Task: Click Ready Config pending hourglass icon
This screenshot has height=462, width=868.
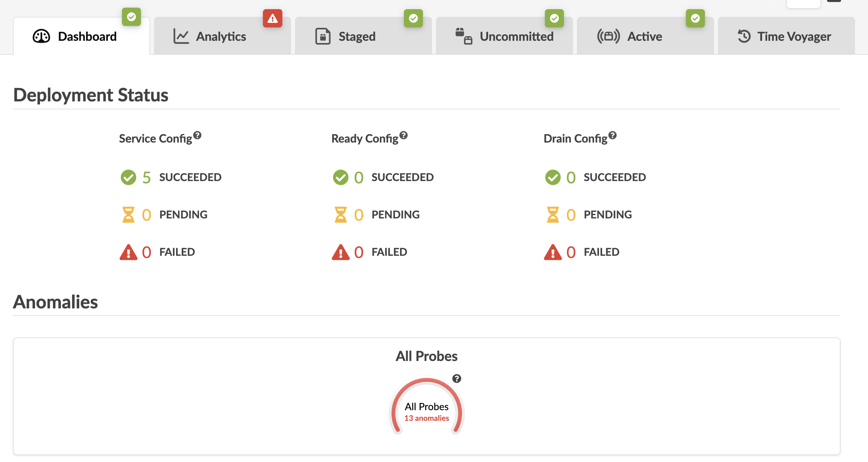Action: 341,215
